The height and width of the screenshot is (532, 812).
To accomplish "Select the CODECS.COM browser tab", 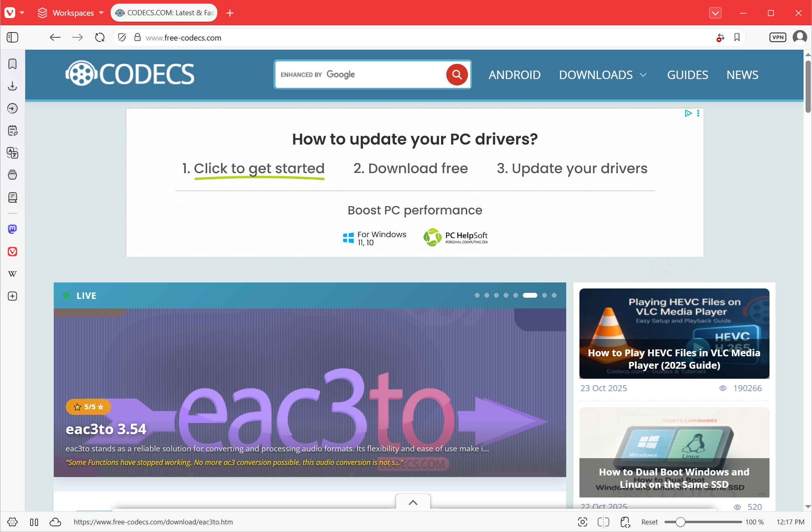I will [x=164, y=13].
